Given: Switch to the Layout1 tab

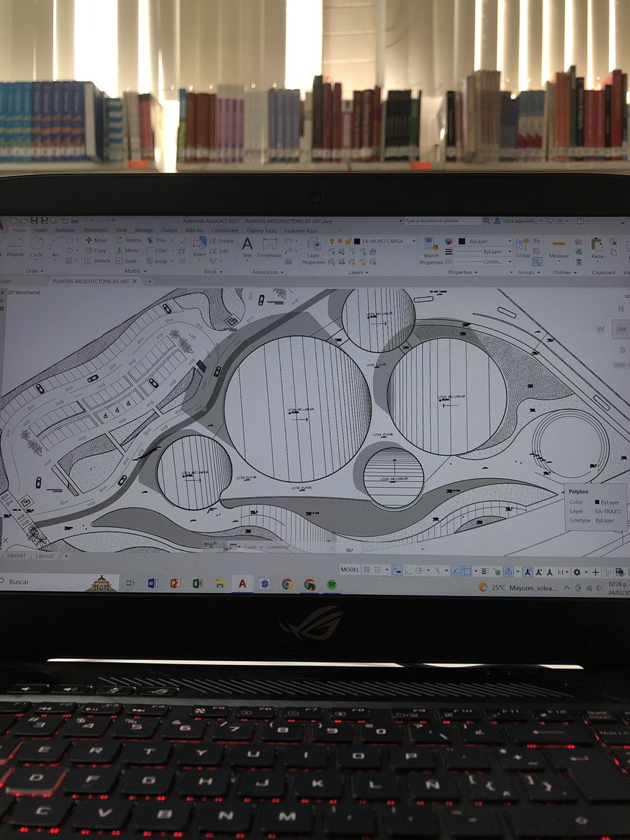Looking at the screenshot, I should 16,555.
